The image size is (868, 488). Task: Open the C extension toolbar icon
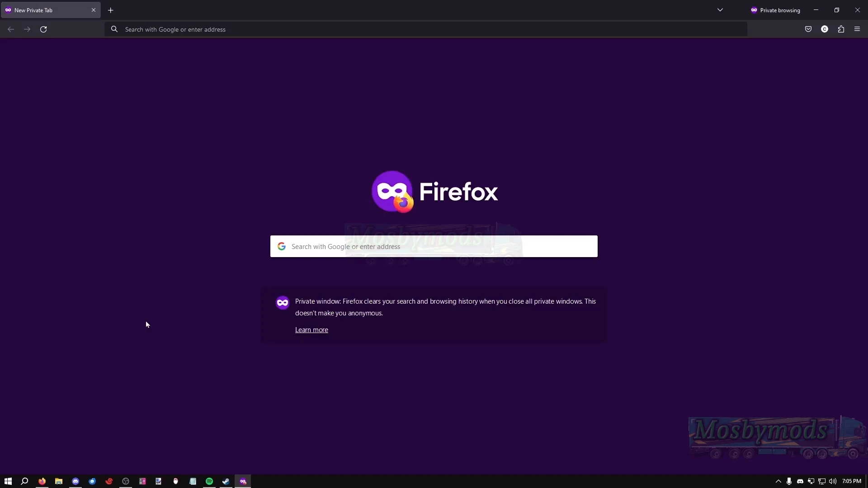coord(825,29)
